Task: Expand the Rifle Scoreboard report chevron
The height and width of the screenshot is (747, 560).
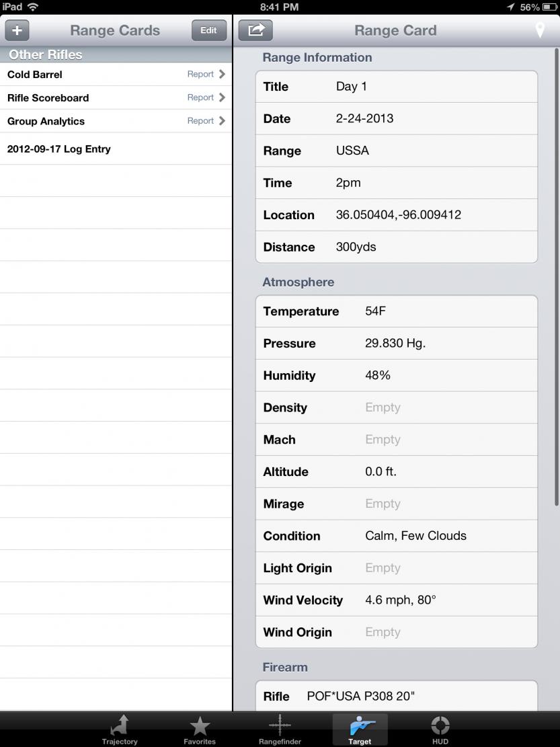Action: [221, 97]
